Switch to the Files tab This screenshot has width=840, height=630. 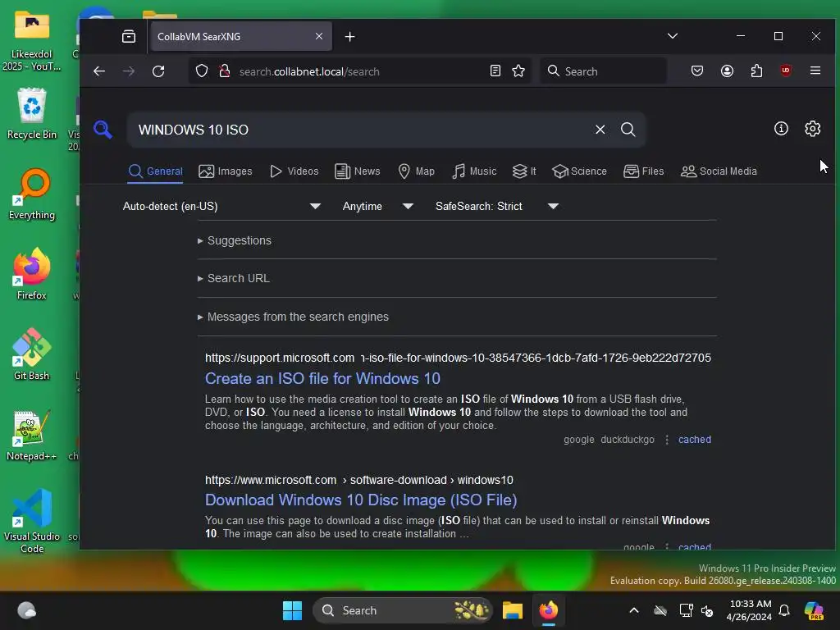pos(644,171)
